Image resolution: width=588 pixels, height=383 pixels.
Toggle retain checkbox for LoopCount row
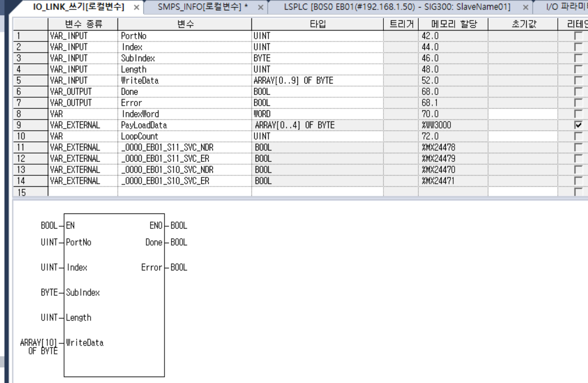[x=578, y=136]
